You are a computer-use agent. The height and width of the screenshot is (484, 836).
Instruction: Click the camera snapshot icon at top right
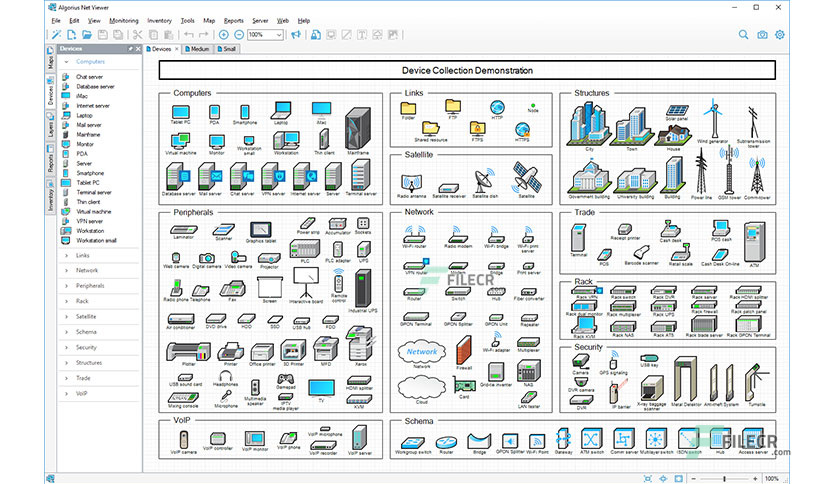[x=762, y=35]
